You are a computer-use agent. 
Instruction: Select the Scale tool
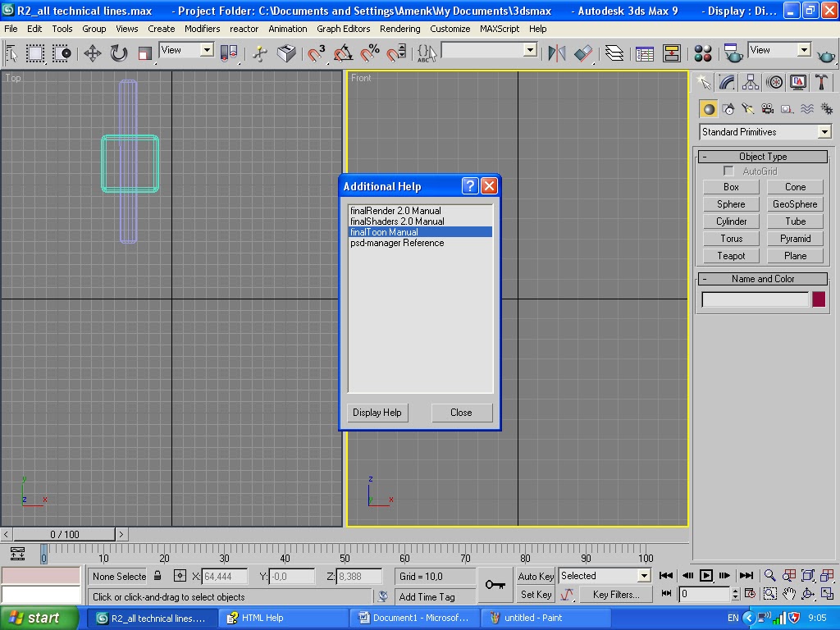point(144,53)
